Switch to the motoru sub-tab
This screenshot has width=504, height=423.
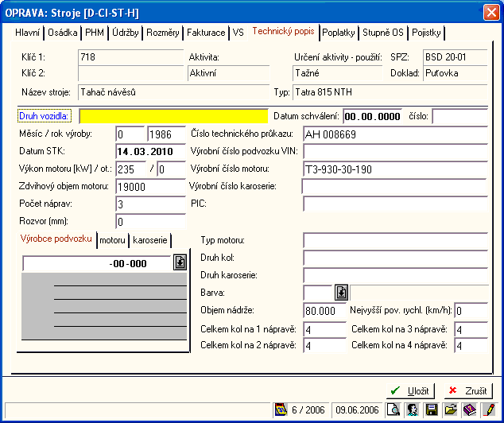click(x=113, y=240)
